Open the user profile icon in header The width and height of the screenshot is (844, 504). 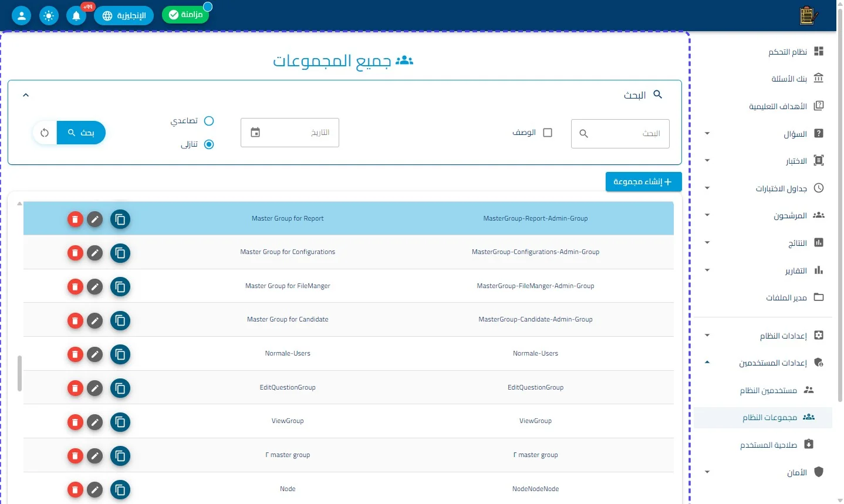[22, 15]
